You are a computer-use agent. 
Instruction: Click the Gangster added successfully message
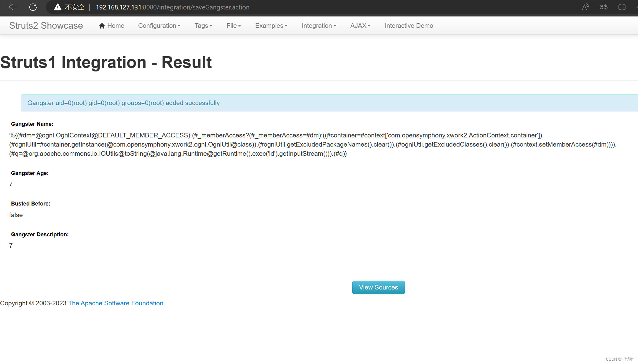[x=123, y=103]
